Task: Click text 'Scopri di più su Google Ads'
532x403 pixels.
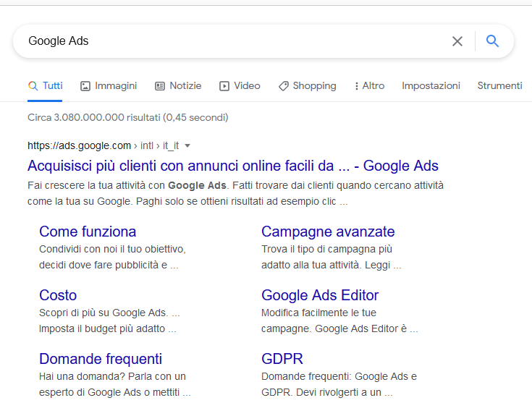Action: coord(109,313)
